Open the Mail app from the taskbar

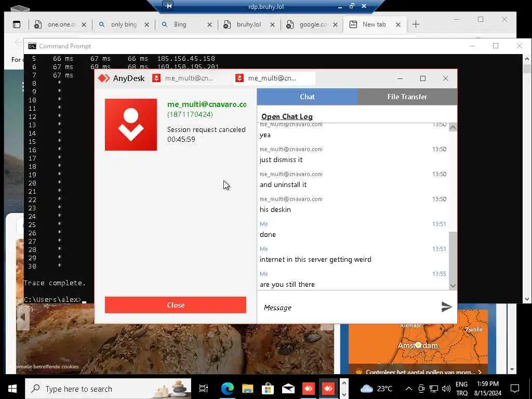point(288,389)
